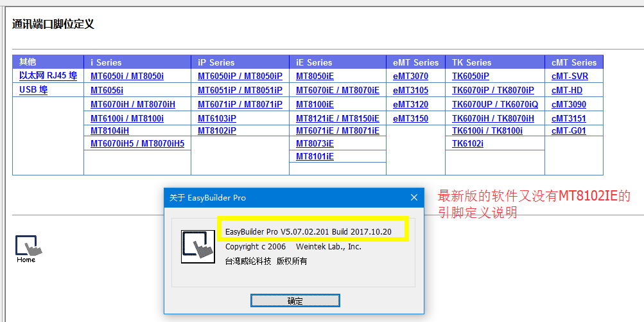Open the USB 埠 link
The width and height of the screenshot is (644, 322).
[33, 90]
